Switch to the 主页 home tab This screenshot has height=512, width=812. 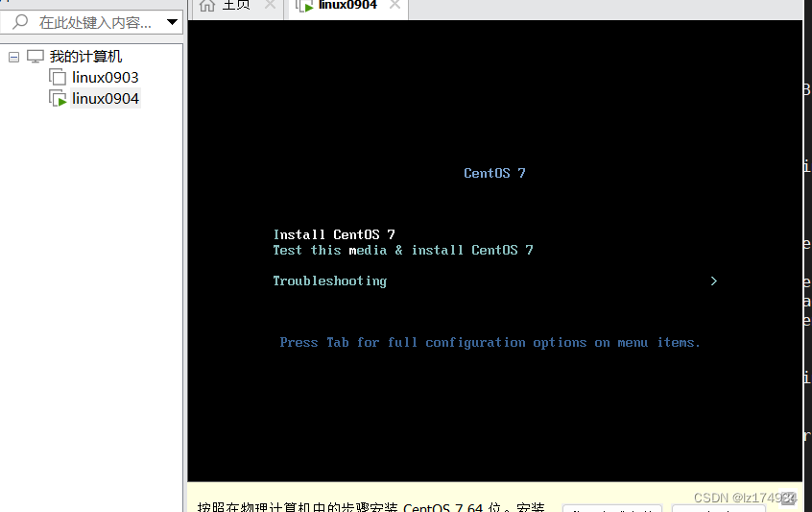point(237,6)
